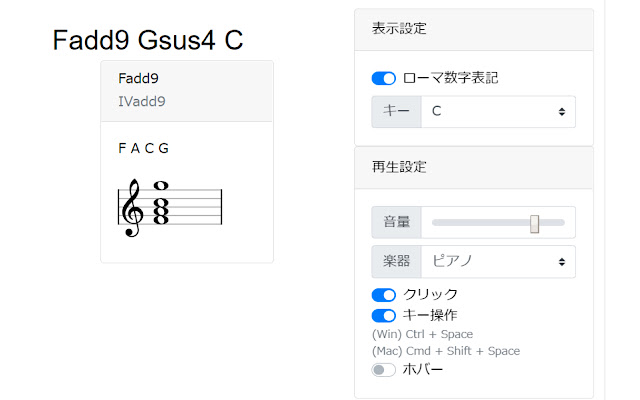The height and width of the screenshot is (400, 640).
Task: Click the F A C G notes text
Action: point(143,149)
